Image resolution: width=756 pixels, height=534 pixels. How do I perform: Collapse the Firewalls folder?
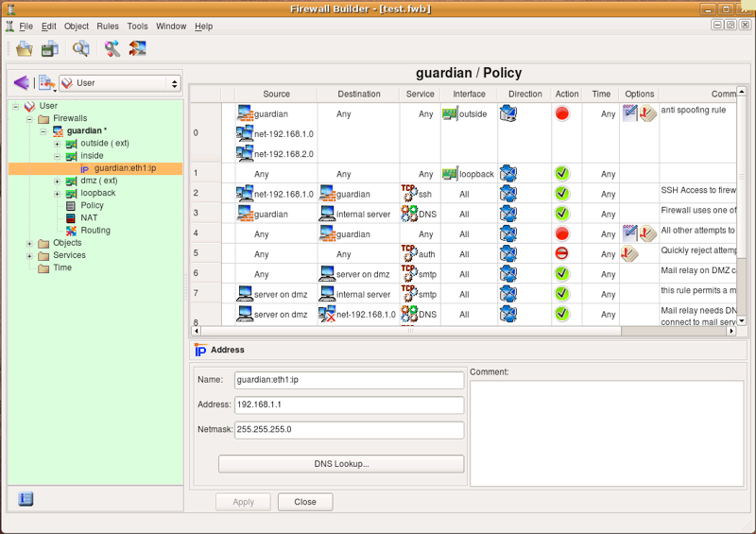(29, 118)
